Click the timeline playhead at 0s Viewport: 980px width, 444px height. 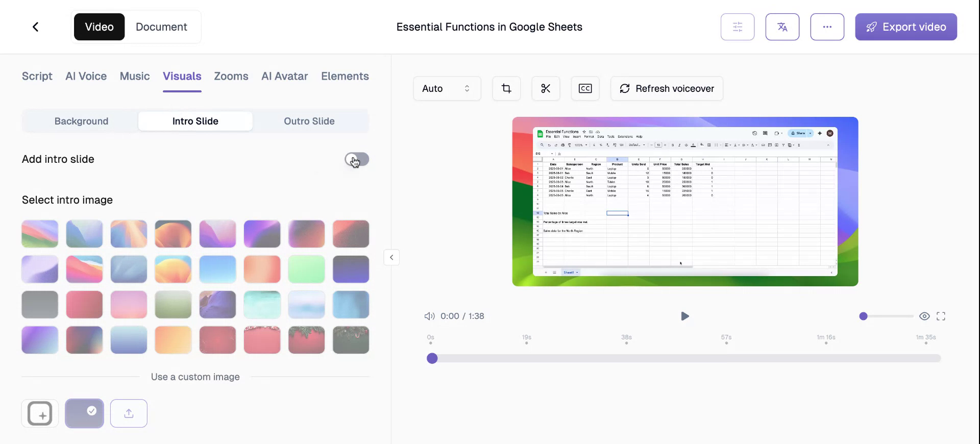[x=432, y=358]
